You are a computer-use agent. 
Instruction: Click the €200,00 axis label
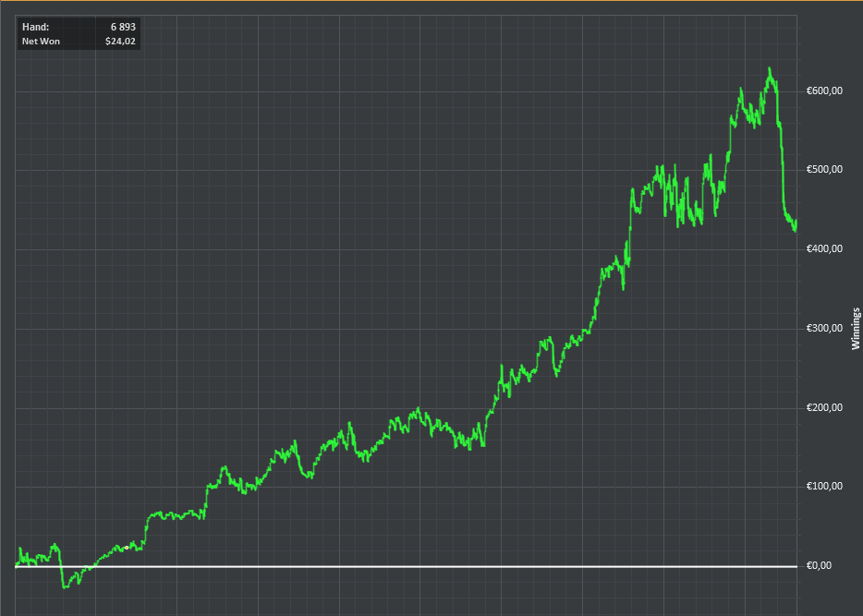point(824,407)
